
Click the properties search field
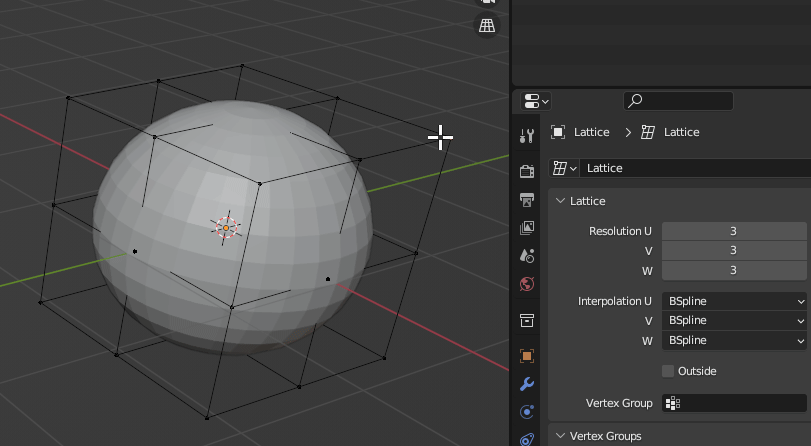(678, 101)
